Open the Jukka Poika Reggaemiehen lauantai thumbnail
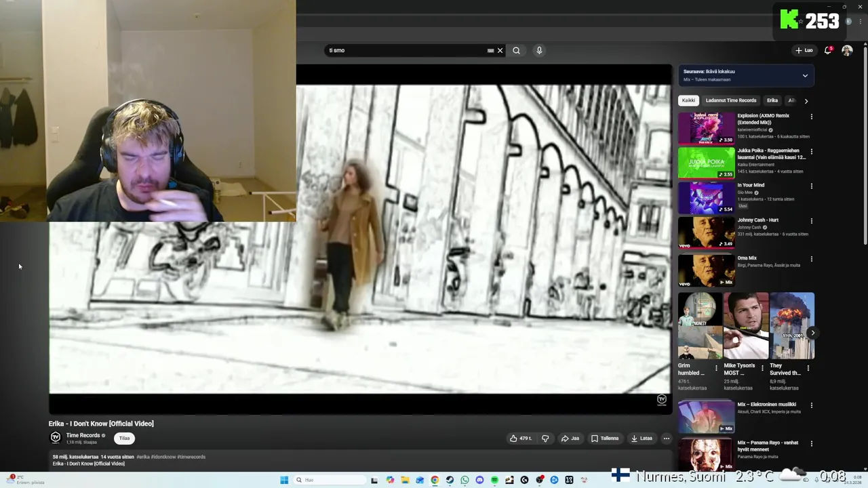The width and height of the screenshot is (868, 488). [x=706, y=163]
